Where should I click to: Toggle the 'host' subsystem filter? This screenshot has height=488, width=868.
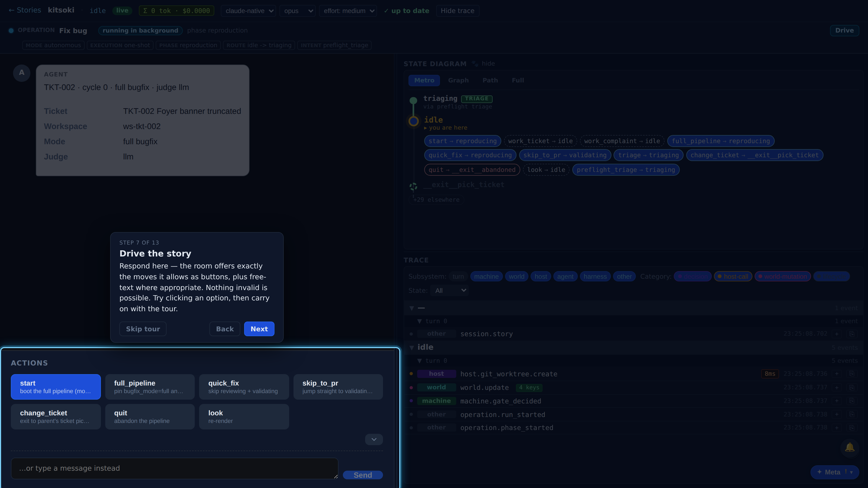541,277
